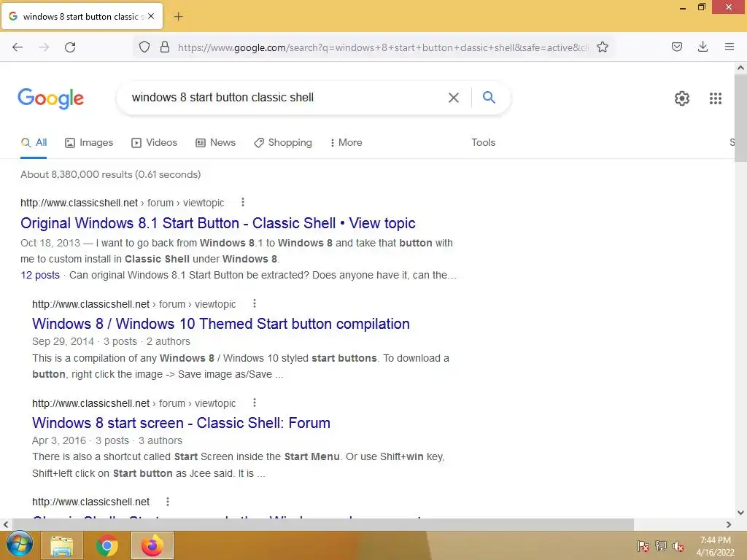Click the scroll up arrow
Screen dimensions: 747x560
tap(740, 68)
